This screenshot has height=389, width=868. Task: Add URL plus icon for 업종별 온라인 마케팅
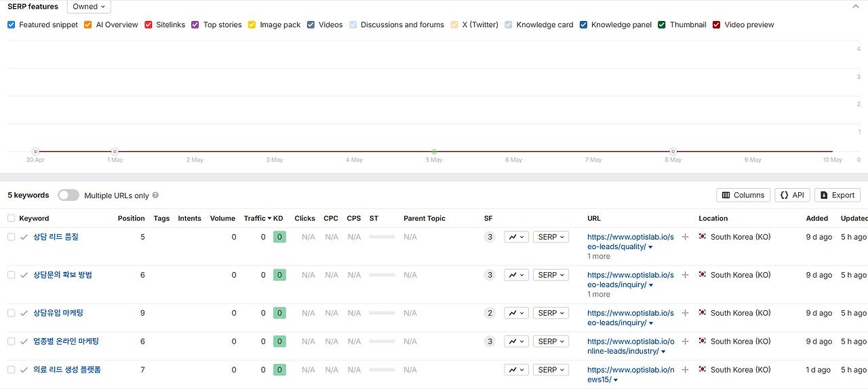pyautogui.click(x=685, y=341)
